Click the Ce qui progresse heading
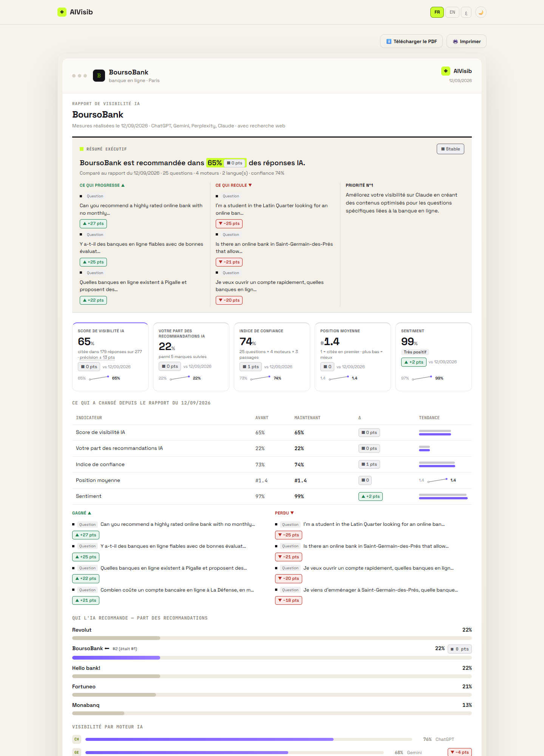Screen dimensions: 544x756 click(102, 185)
